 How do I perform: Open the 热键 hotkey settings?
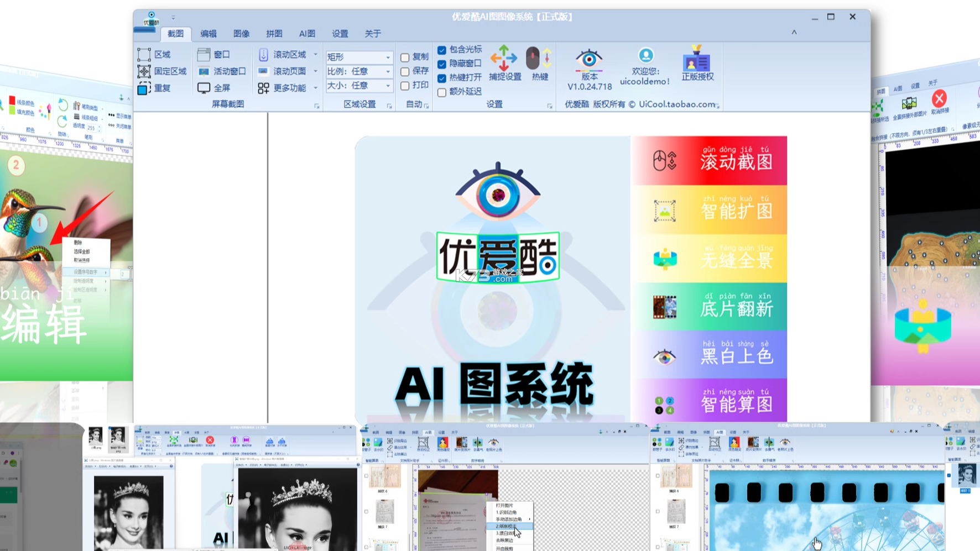coord(539,63)
